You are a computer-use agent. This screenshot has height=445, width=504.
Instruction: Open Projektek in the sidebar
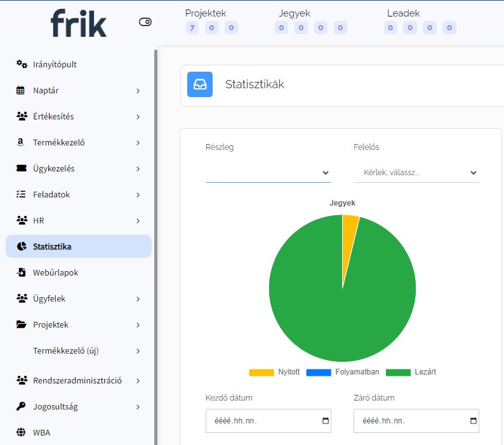click(x=51, y=324)
